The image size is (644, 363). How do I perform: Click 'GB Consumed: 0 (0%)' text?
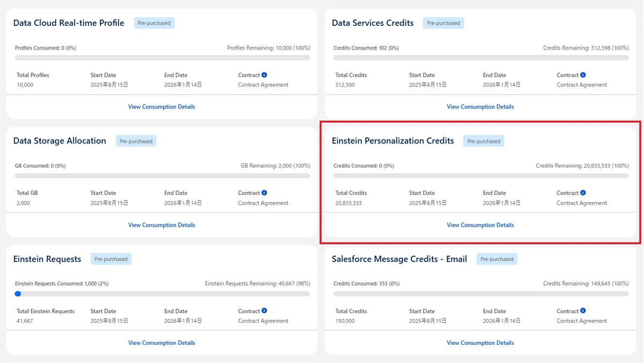[x=40, y=166]
